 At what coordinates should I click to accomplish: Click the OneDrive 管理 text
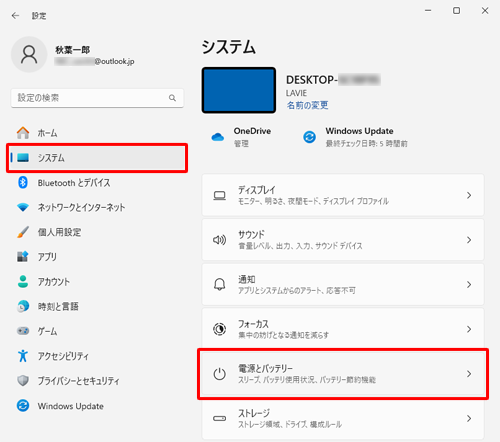point(241,143)
